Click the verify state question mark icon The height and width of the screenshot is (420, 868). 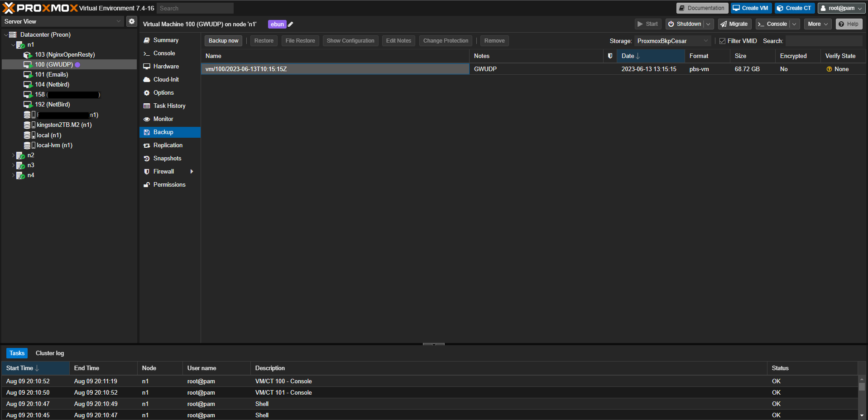[x=829, y=69]
